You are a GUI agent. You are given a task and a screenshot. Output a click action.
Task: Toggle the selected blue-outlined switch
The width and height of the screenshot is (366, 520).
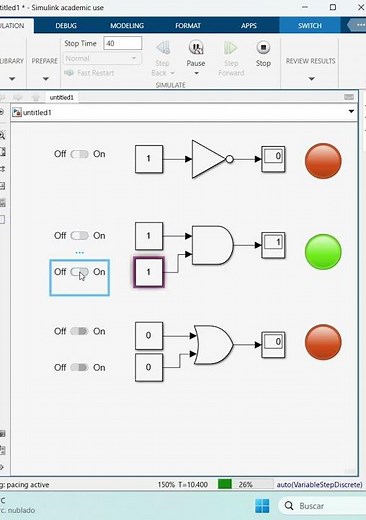coord(79,272)
